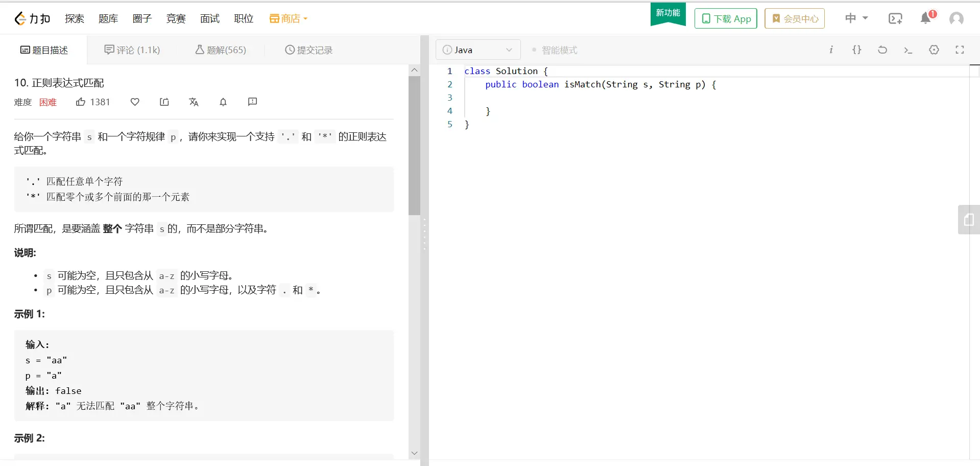Click the feedback report icon

point(252,102)
